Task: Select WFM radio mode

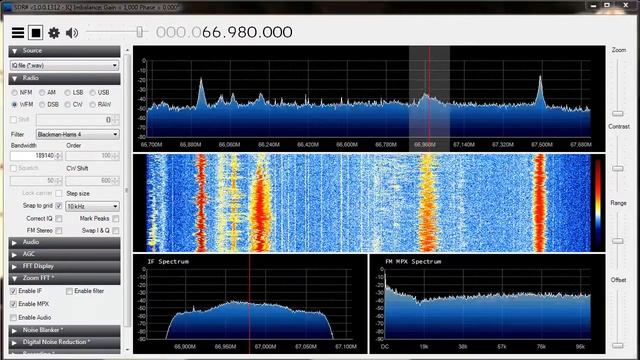Action: click(x=15, y=104)
